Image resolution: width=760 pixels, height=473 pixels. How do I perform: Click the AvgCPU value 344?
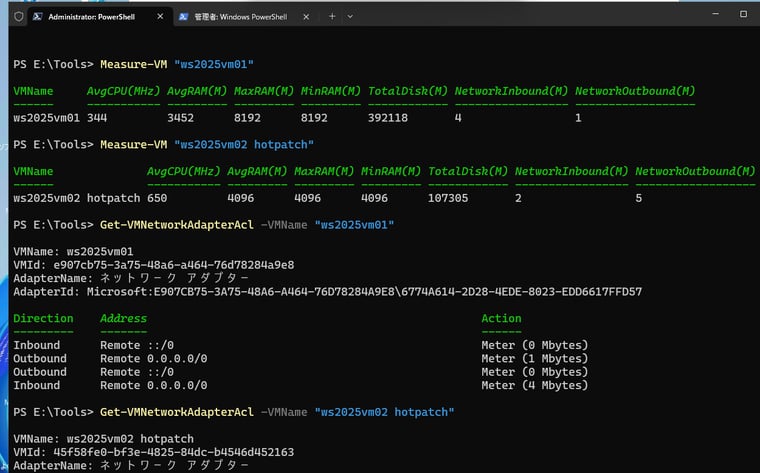click(x=97, y=118)
